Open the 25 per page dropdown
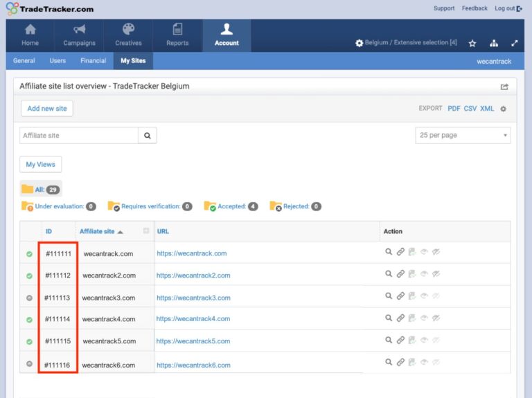532x398 pixels. 463,135
